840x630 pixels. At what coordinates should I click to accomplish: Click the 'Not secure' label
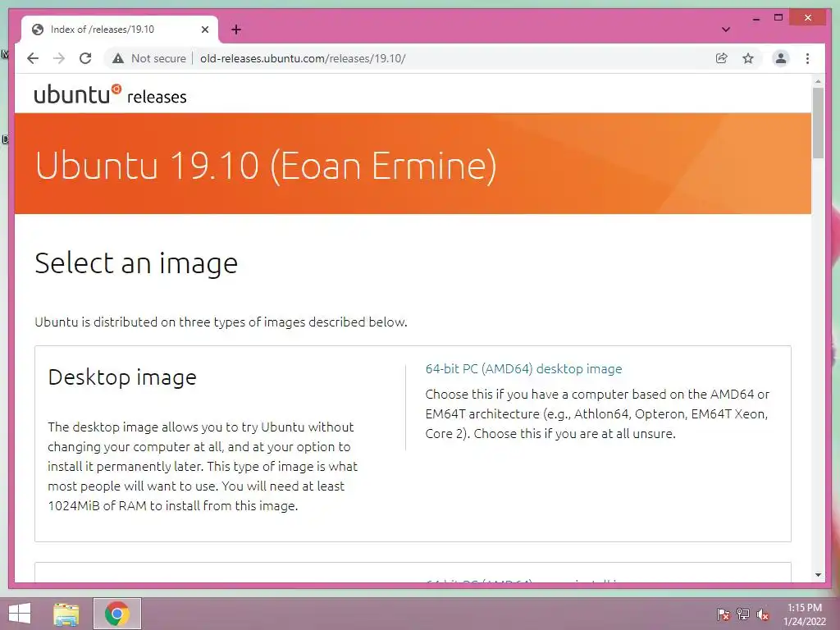tap(158, 58)
